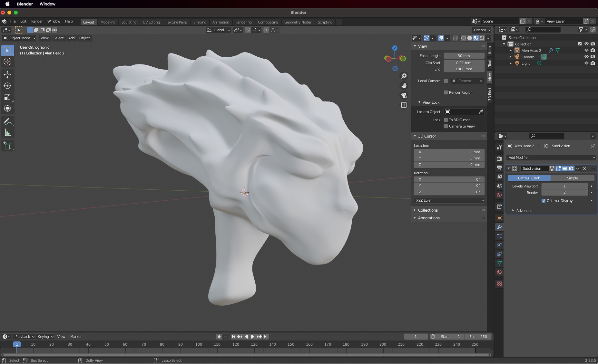Click the Levels Viewport value field
598x364 pixels.
tap(564, 186)
